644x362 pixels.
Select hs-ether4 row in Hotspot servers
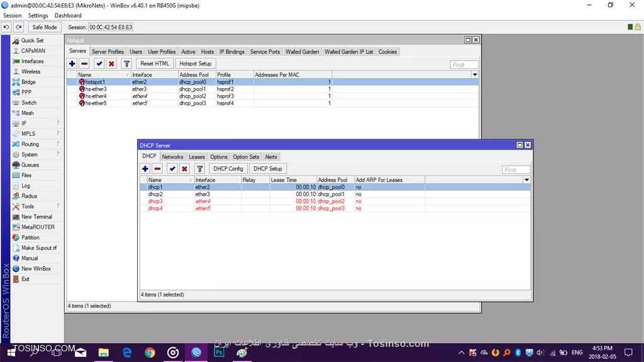(x=273, y=96)
